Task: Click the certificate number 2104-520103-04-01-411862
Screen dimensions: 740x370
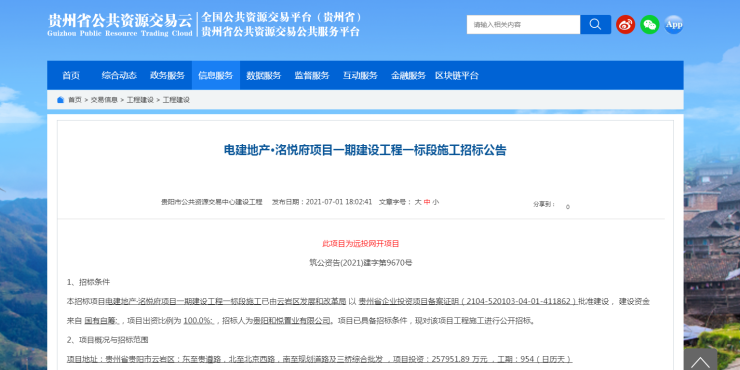Action: 519,301
